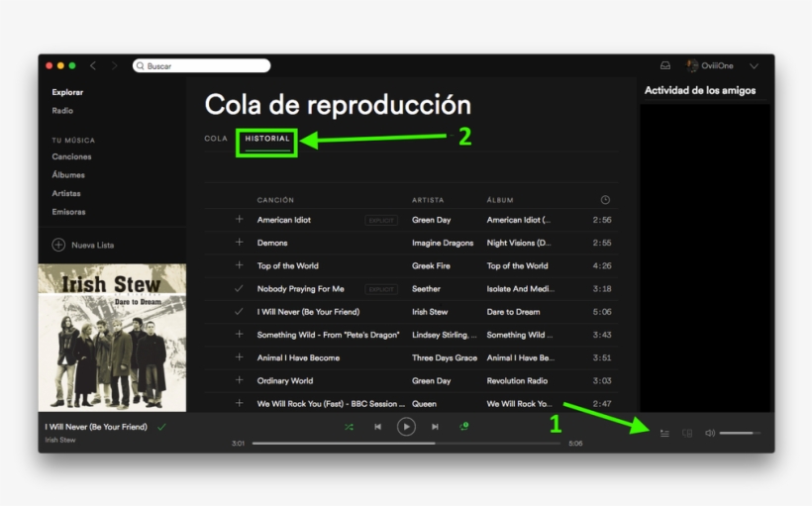This screenshot has height=506, width=812.
Task: Create a new playlist with Nueva Lista
Action: pos(83,245)
